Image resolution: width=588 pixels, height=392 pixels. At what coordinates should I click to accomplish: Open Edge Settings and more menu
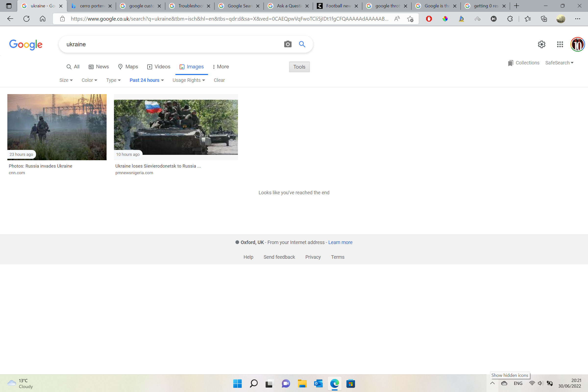click(577, 19)
